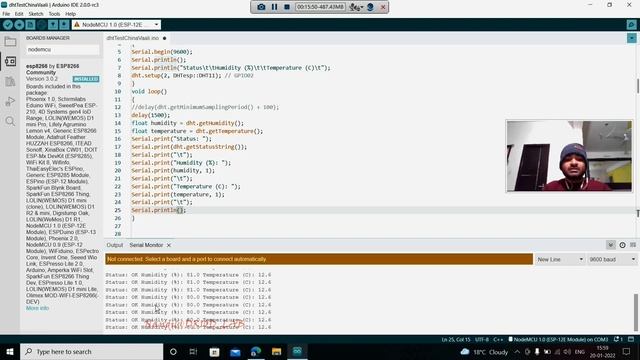The width and height of the screenshot is (640, 360).
Task: Click the recorder webcam icon
Action: point(370,7)
